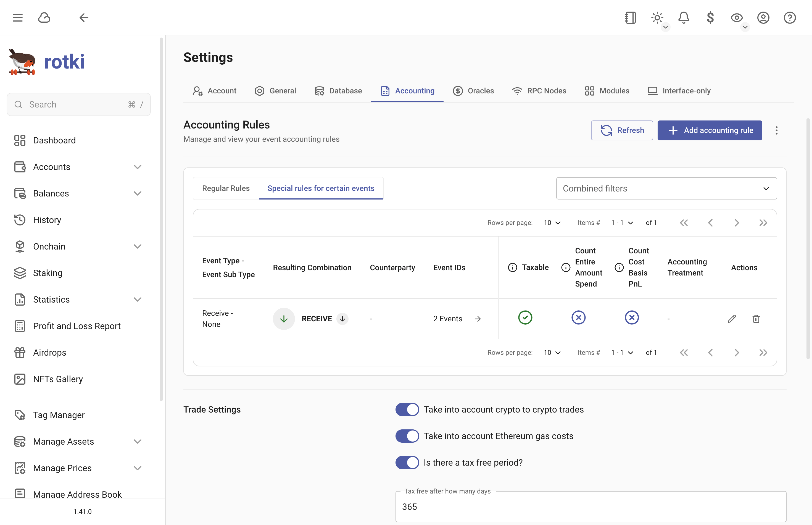Click the Add accounting rule button
Viewport: 812px width, 525px height.
tap(710, 130)
